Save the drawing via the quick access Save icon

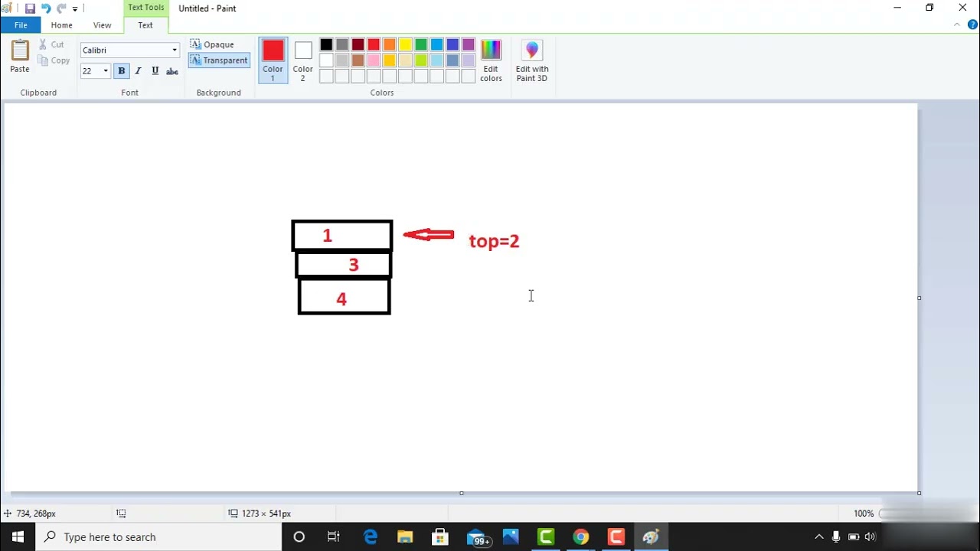[30, 8]
